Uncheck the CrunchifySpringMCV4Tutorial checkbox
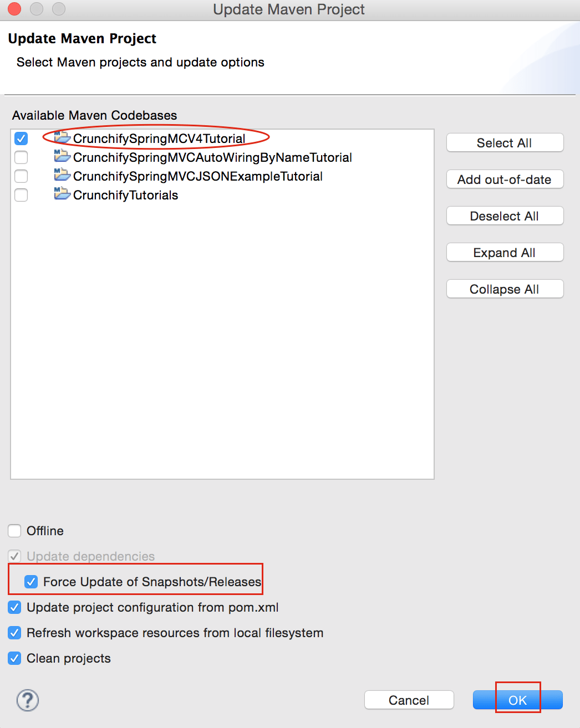 [x=21, y=139]
